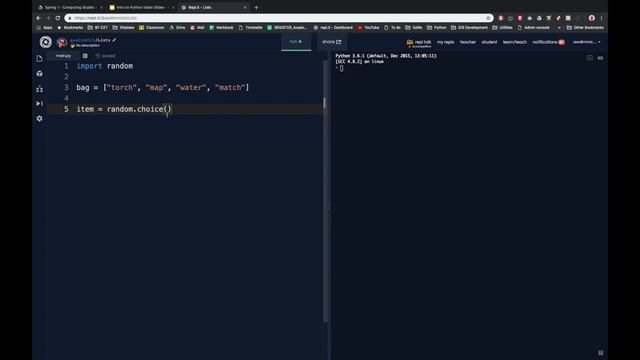Click the console clear icon at top right

tap(590, 58)
